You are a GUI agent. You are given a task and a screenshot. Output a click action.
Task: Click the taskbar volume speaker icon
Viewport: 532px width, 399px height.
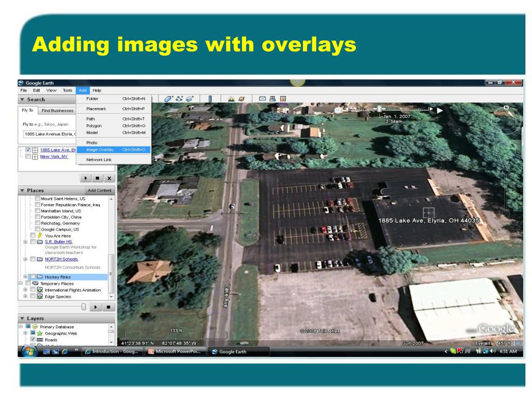pyautogui.click(x=493, y=351)
